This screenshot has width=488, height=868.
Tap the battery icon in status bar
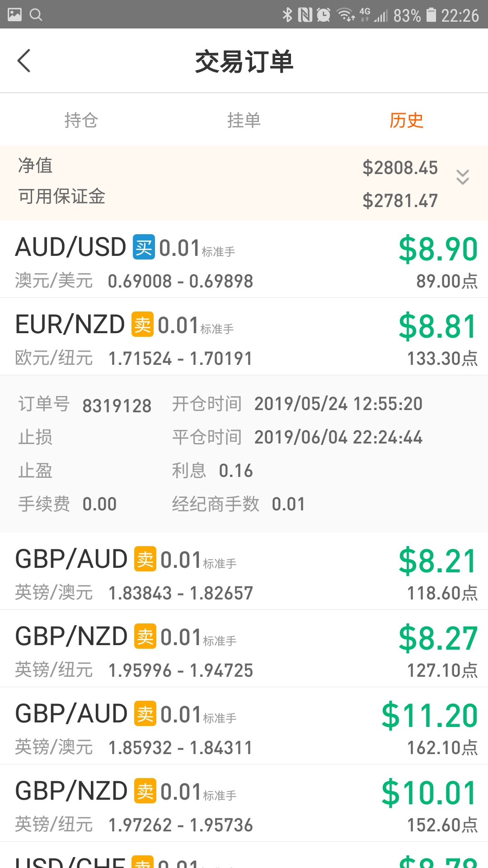432,15
